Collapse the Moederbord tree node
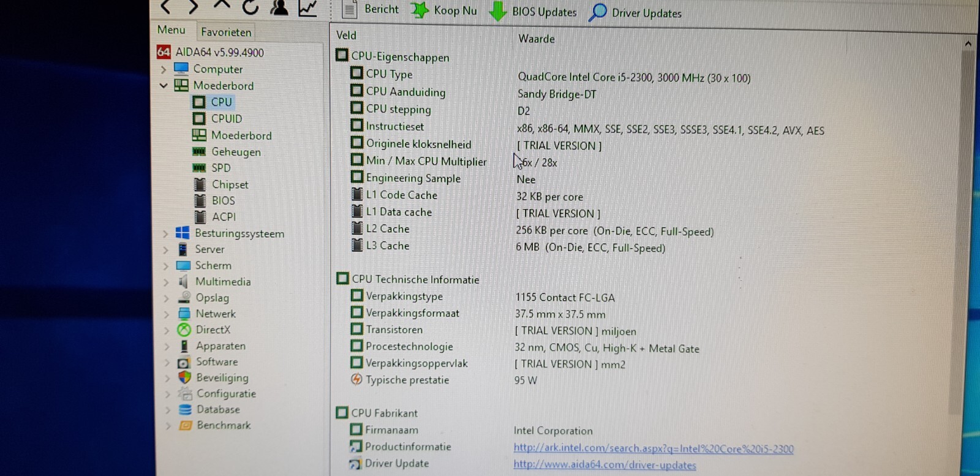 coord(164,86)
